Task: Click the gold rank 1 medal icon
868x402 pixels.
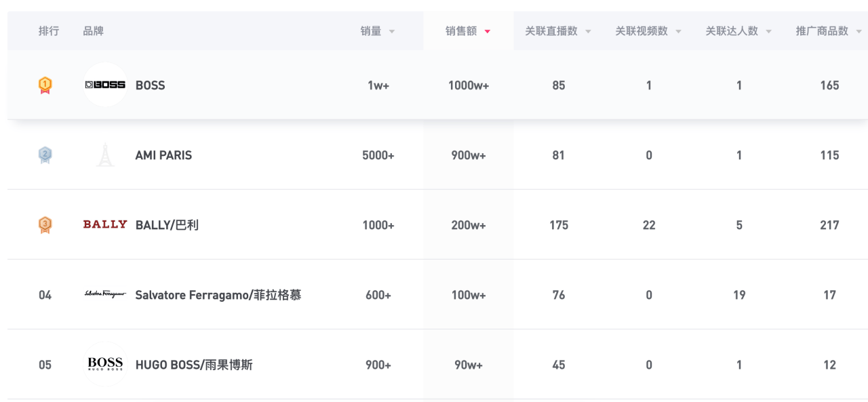Action: coord(45,85)
